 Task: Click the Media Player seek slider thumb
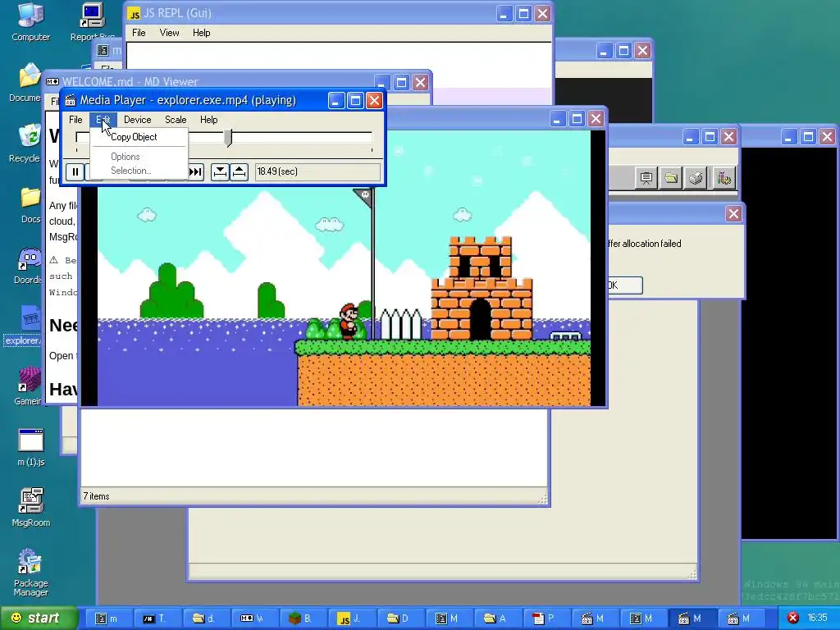click(x=228, y=138)
